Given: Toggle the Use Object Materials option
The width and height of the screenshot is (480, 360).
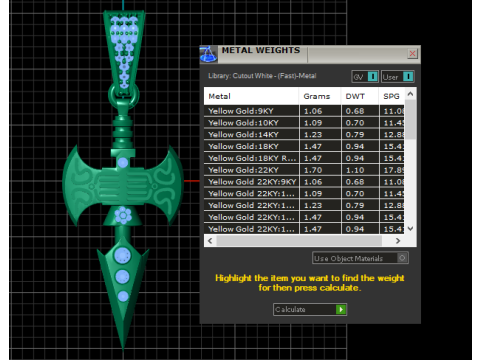Looking at the screenshot, I should (360, 258).
